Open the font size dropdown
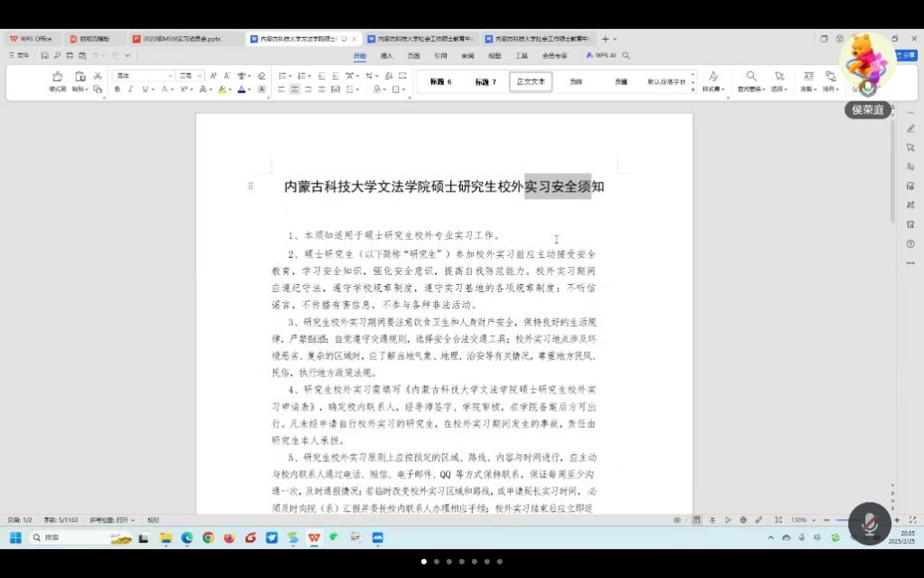 pyautogui.click(x=191, y=76)
